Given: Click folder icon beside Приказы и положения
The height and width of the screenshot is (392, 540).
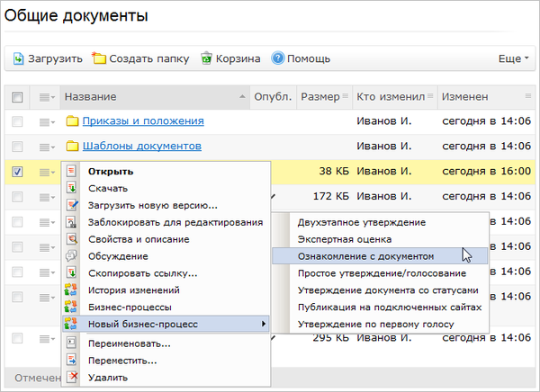Looking at the screenshot, I should 73,121.
